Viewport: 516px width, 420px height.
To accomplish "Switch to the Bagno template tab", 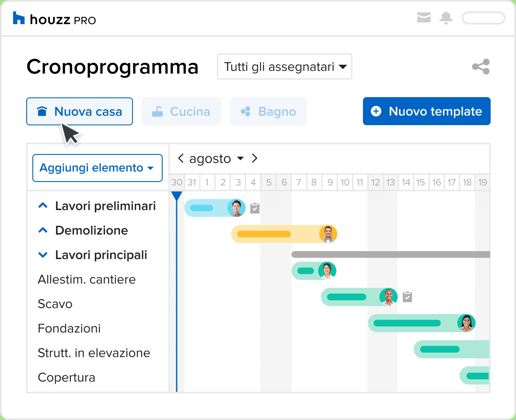I will (268, 112).
